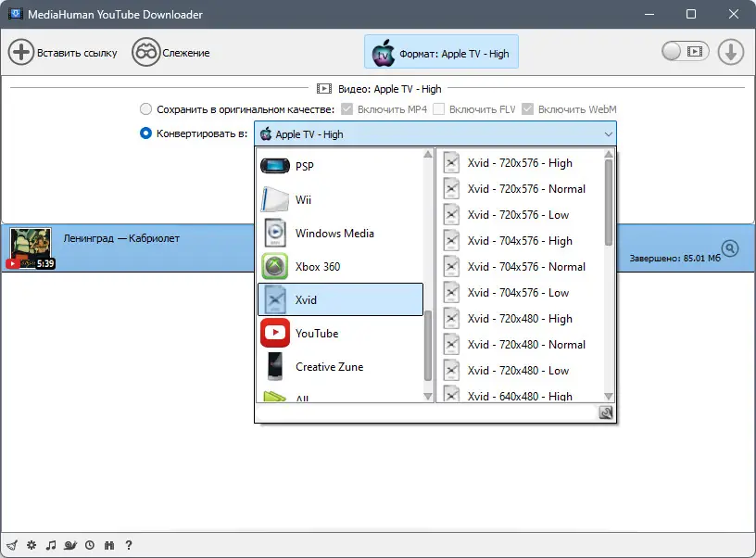756x558 pixels.
Task: Click the locate file magnifier icon
Action: tap(730, 248)
